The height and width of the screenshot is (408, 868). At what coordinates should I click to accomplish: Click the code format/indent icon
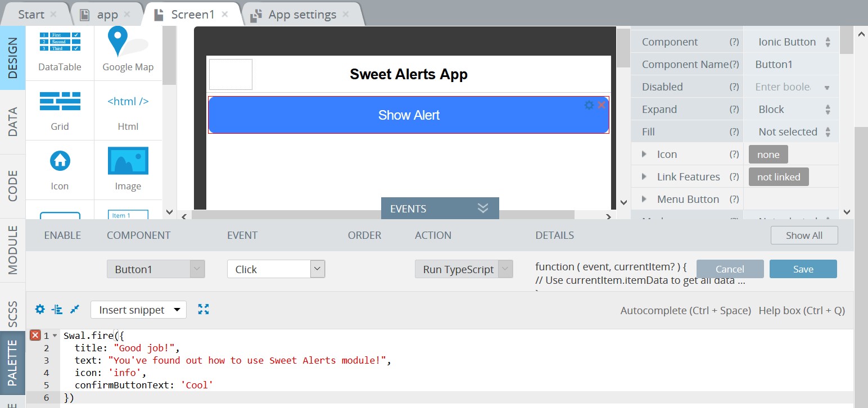(57, 309)
